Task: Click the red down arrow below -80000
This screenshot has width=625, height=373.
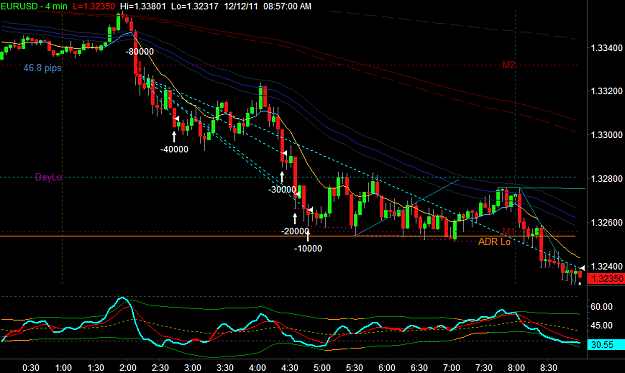Action: (140, 68)
